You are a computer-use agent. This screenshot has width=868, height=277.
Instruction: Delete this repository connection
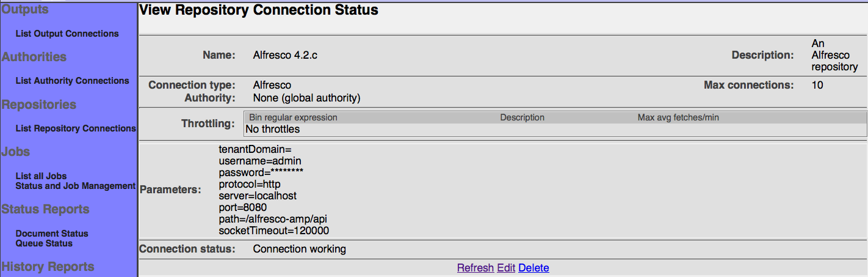point(533,268)
